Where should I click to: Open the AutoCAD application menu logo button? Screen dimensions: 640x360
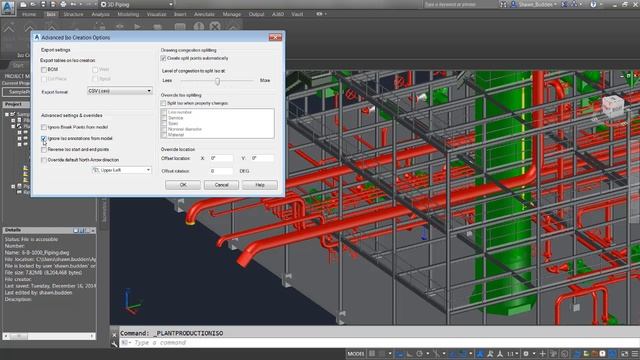(8, 8)
